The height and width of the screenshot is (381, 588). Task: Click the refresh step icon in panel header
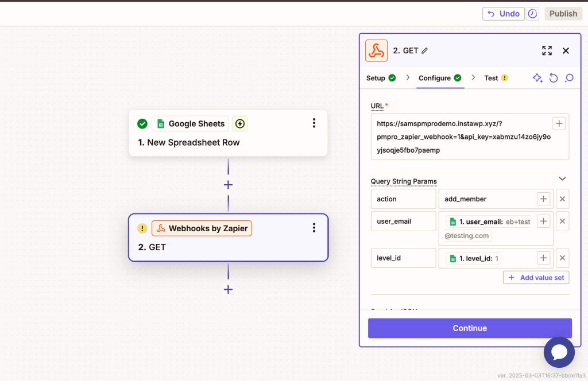click(553, 78)
